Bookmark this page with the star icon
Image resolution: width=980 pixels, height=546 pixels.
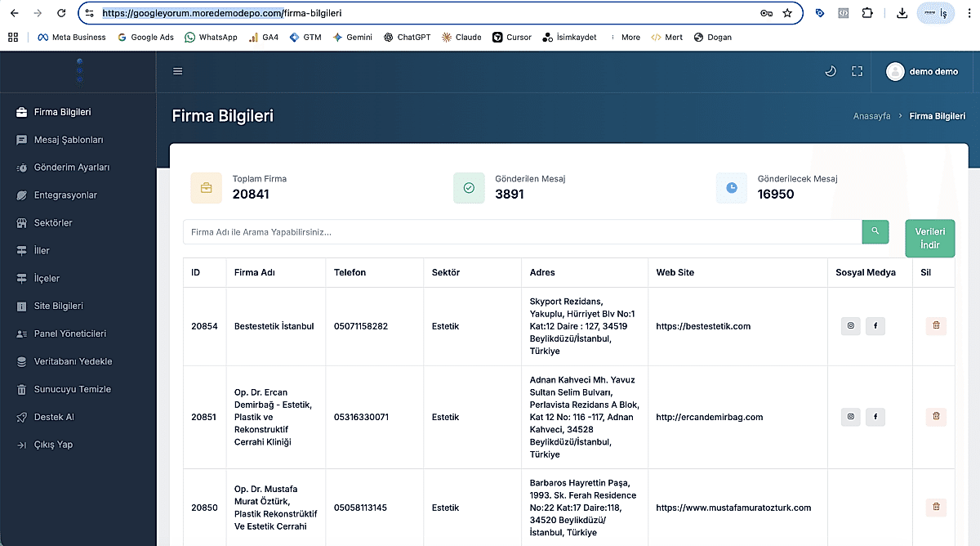click(787, 13)
